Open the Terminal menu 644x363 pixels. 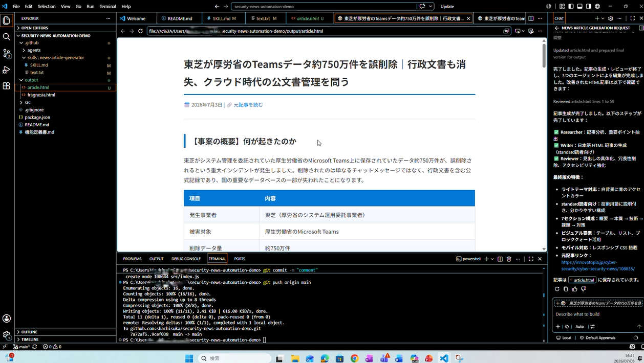[x=108, y=7]
